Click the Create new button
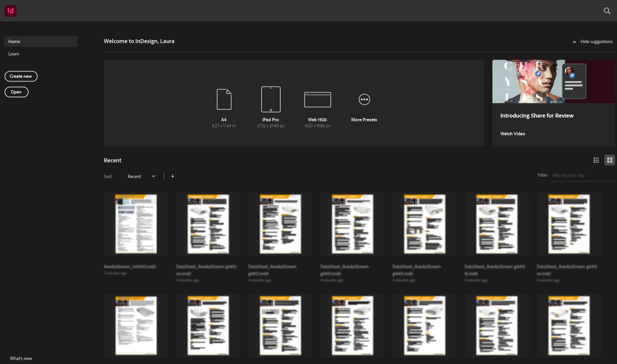 point(21,76)
